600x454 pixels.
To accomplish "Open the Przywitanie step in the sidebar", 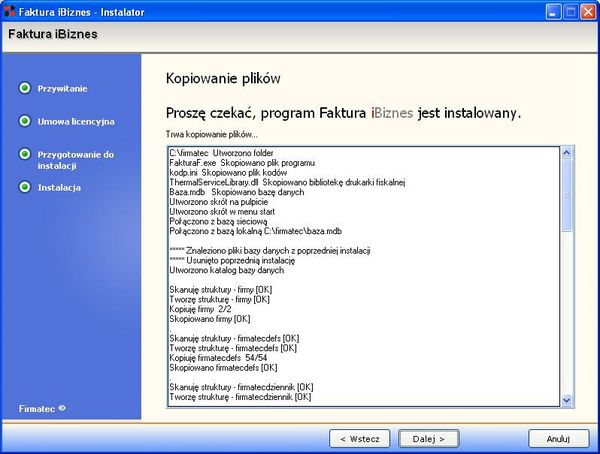I will pyautogui.click(x=62, y=88).
